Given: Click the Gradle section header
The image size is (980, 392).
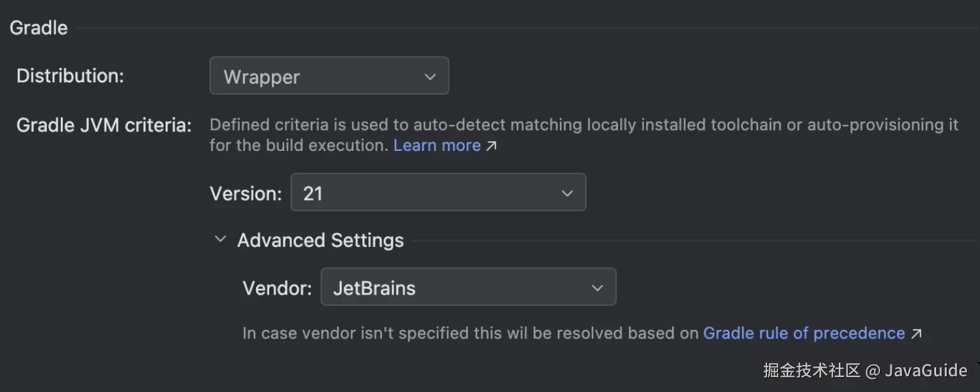Looking at the screenshot, I should pos(39,27).
